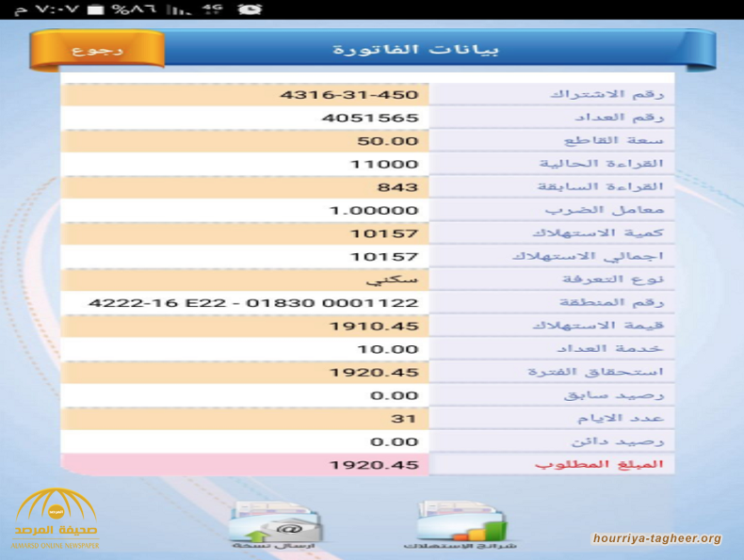Select meter service value 10.00
This screenshot has height=560, width=744.
point(388,349)
